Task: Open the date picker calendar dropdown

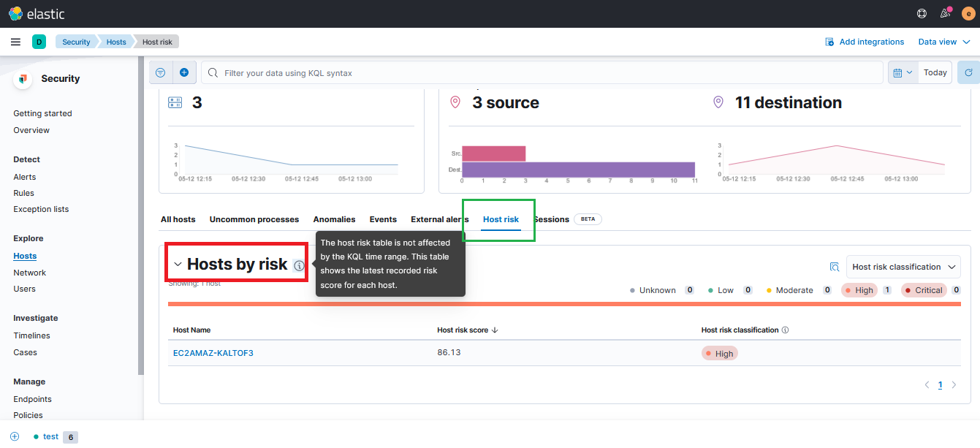Action: (902, 72)
